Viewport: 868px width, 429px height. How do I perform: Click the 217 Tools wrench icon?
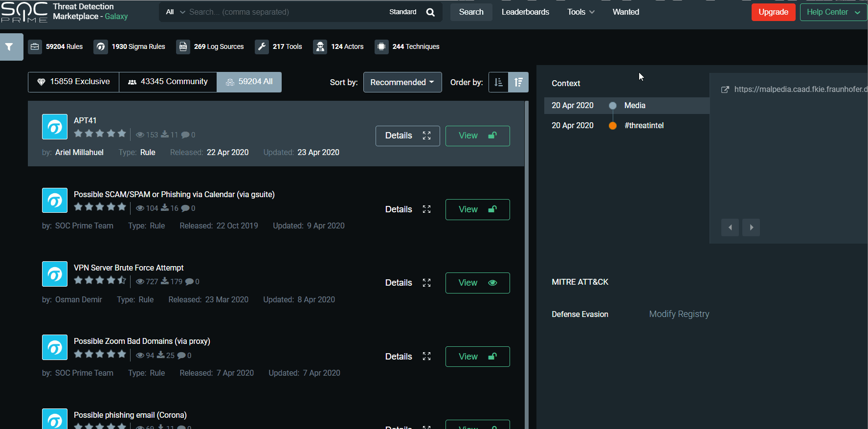pyautogui.click(x=262, y=46)
